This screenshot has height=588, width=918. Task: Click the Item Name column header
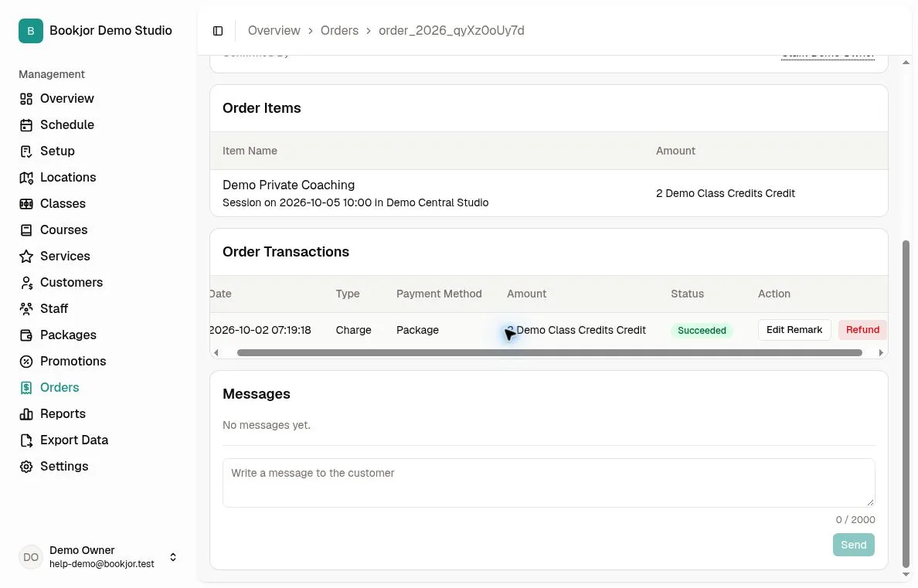coord(250,151)
